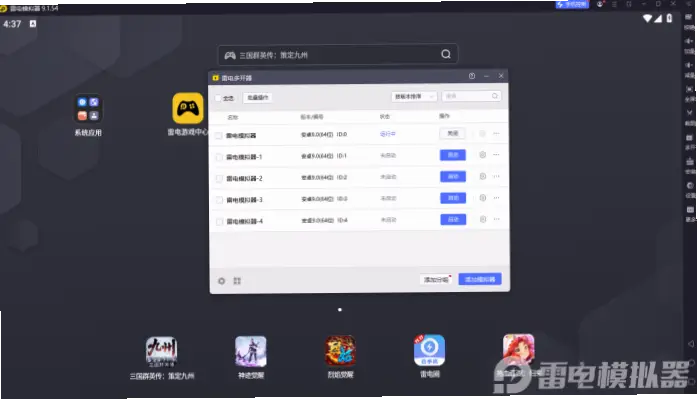
Task: Open more-options menu for 雷电模拟器-4
Action: click(497, 219)
